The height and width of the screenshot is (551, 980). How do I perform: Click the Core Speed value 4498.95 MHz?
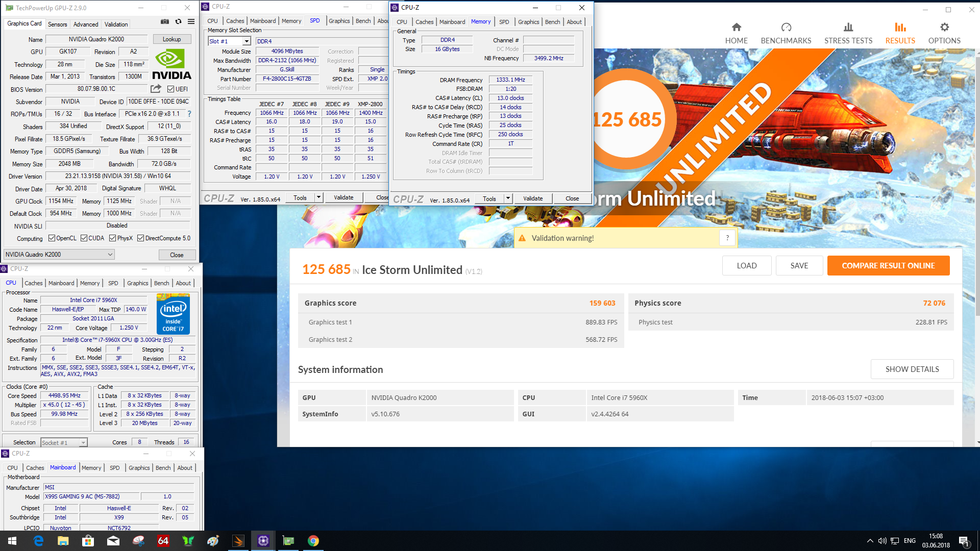pyautogui.click(x=64, y=395)
